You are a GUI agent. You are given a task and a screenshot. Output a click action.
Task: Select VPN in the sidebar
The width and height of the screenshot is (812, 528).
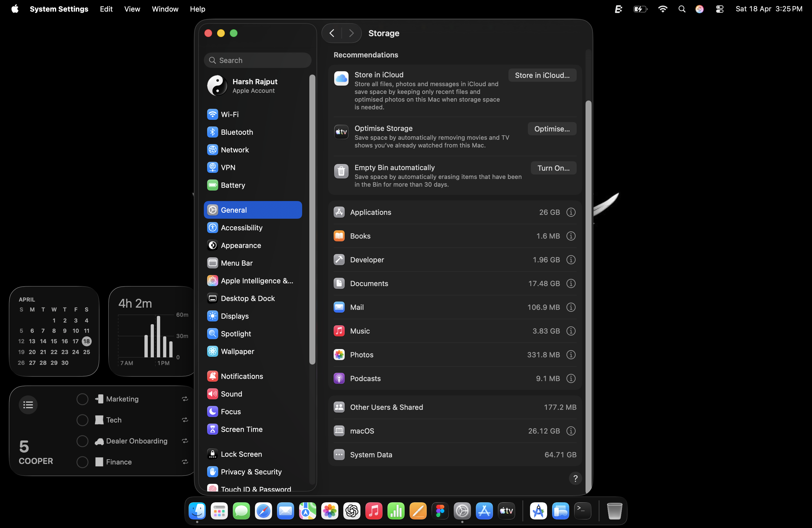pos(253,167)
